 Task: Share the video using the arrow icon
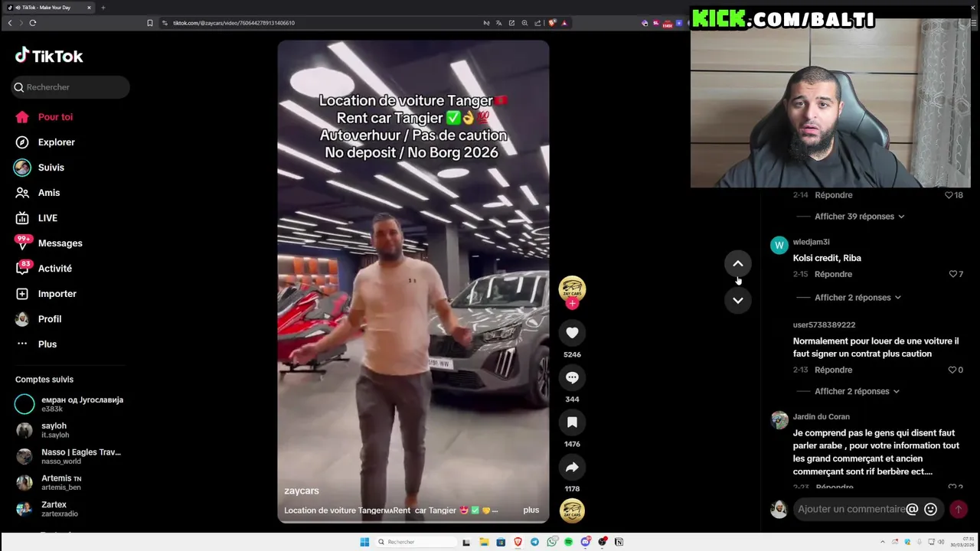coord(572,467)
